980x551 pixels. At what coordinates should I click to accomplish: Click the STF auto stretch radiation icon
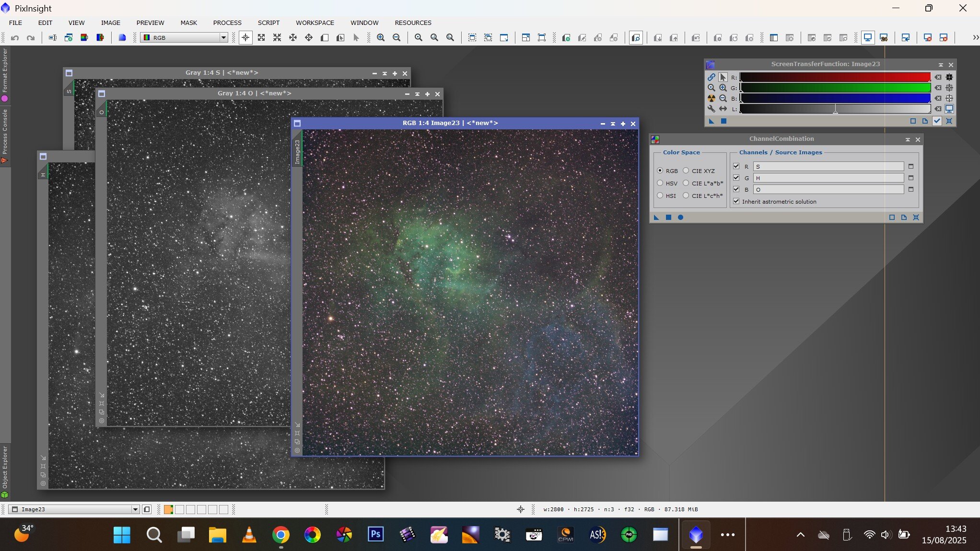point(711,98)
